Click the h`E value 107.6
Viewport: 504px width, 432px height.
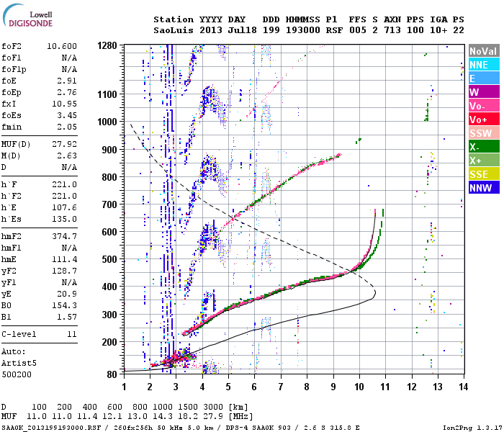point(64,207)
